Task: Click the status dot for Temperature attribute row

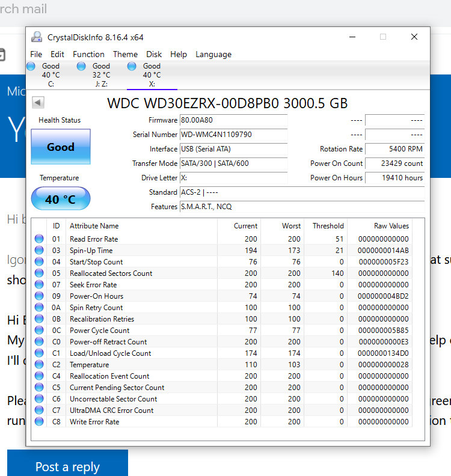Action: pos(39,364)
